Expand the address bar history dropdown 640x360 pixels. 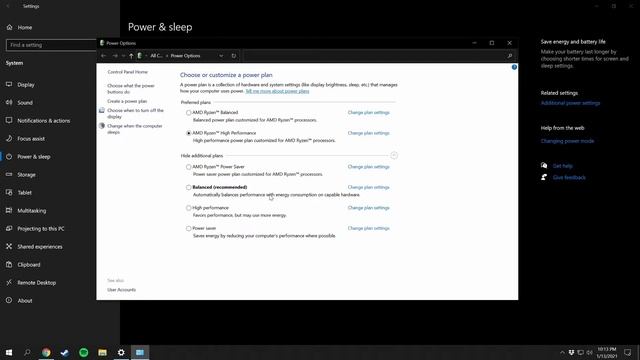(x=221, y=56)
